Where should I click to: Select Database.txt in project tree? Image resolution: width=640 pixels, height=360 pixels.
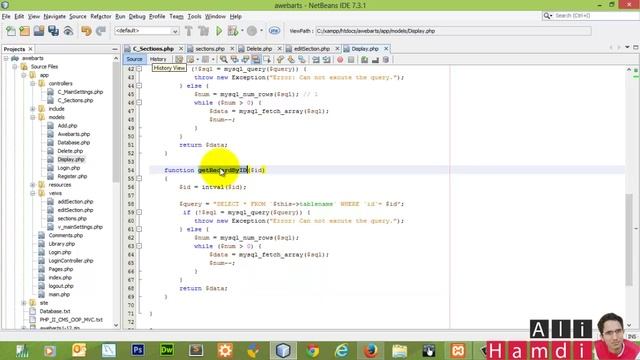pos(55,311)
